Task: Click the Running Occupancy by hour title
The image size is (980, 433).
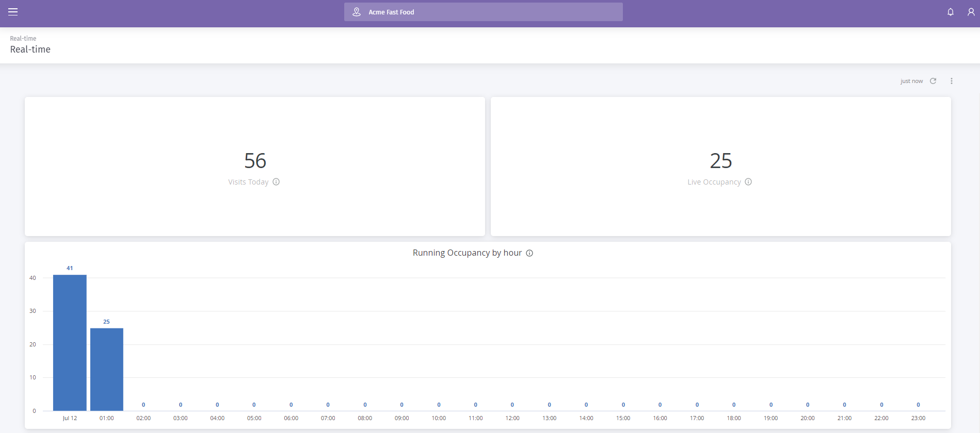Action: [467, 253]
